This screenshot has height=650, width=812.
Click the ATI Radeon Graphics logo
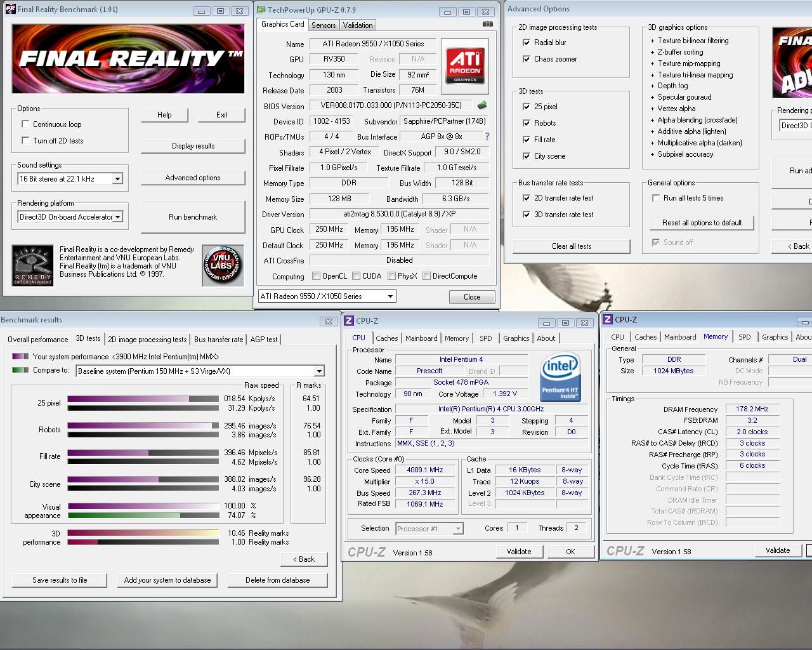click(x=465, y=66)
